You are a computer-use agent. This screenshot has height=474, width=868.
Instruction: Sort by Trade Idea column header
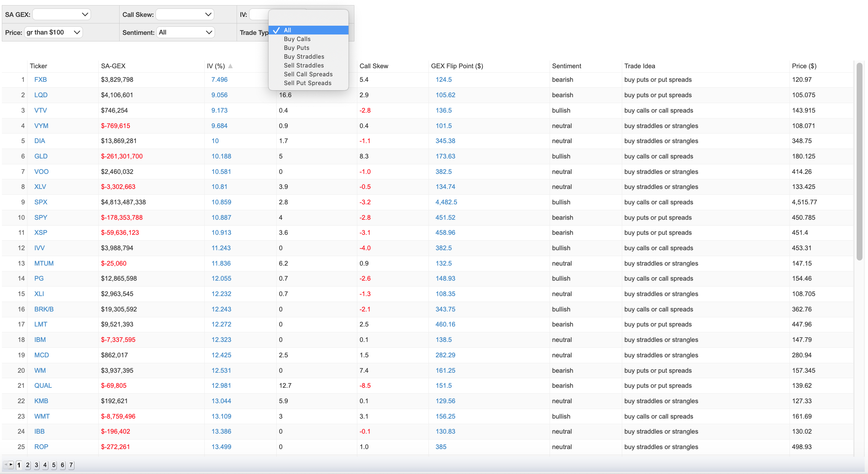640,66
